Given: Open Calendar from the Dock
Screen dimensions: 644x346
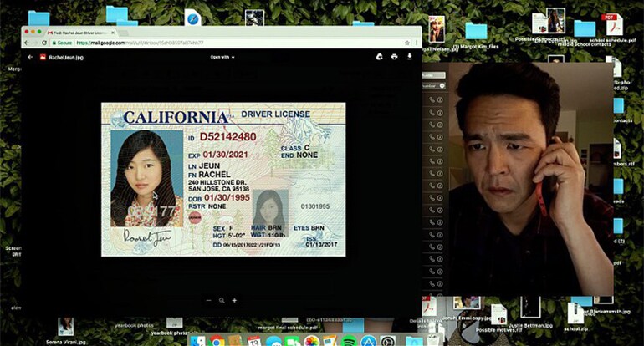Looking at the screenshot, I should click(254, 342).
